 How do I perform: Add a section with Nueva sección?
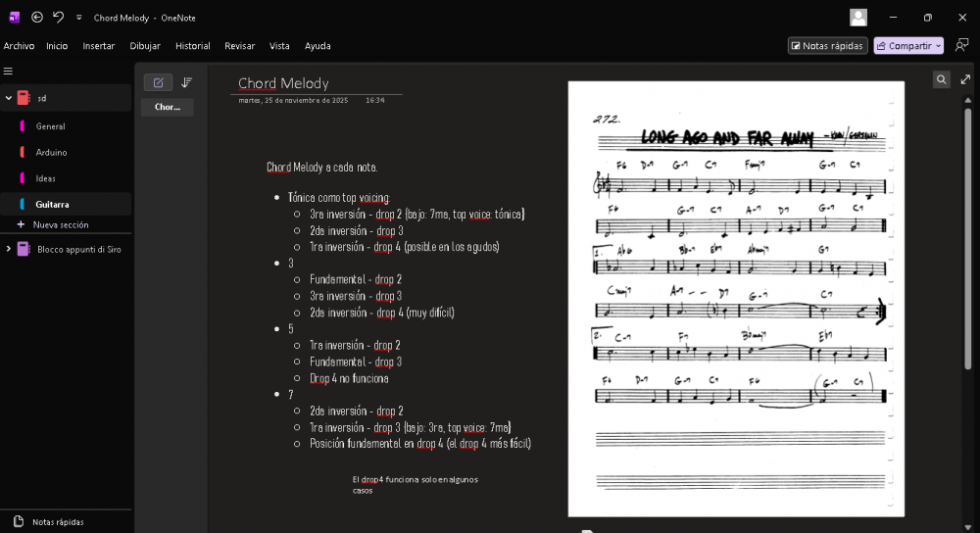coord(60,224)
